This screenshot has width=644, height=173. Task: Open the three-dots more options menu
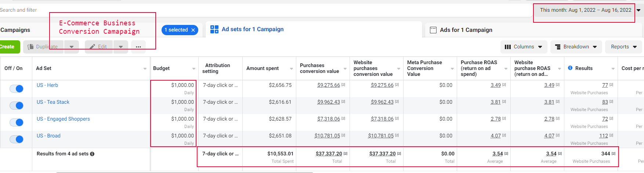point(138,47)
